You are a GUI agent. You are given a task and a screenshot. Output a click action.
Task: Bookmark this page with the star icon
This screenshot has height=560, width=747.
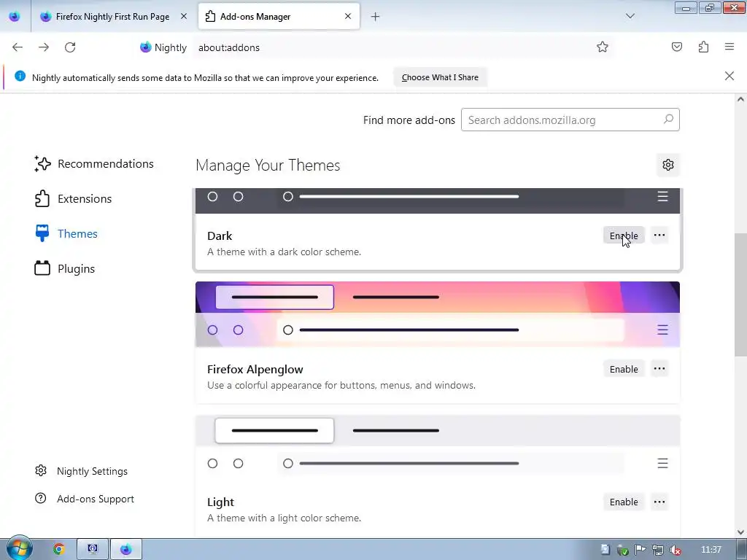tap(602, 47)
